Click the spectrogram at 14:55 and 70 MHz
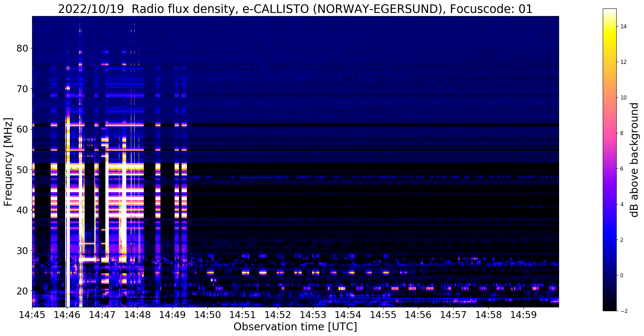 383,89
